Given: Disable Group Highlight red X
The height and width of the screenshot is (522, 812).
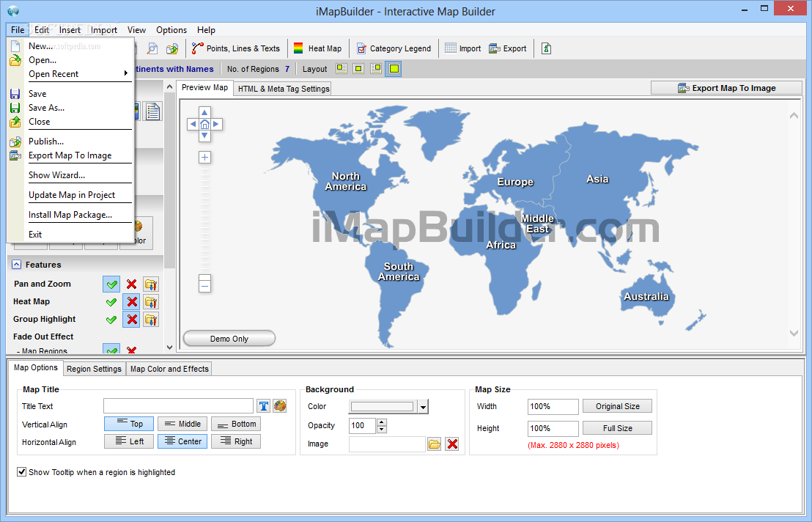Looking at the screenshot, I should (x=131, y=320).
